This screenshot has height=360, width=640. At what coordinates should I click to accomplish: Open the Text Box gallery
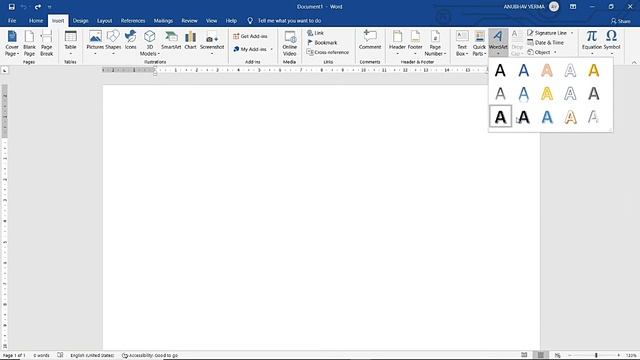coord(462,43)
